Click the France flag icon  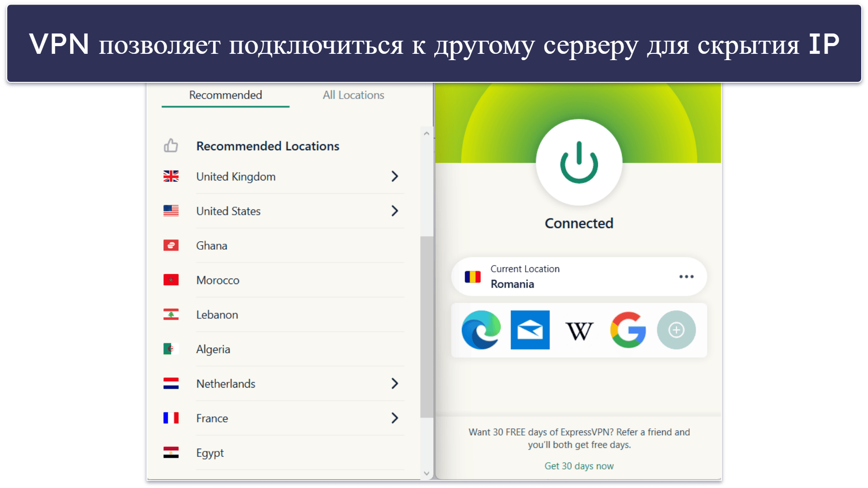coord(171,418)
